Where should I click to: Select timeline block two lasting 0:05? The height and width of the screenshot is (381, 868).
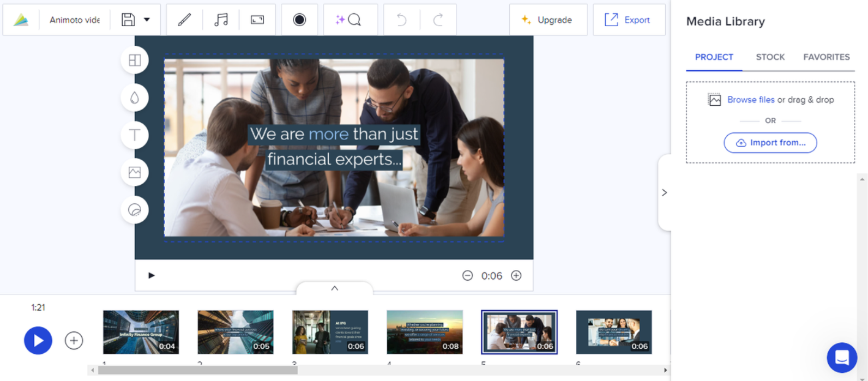pos(236,332)
